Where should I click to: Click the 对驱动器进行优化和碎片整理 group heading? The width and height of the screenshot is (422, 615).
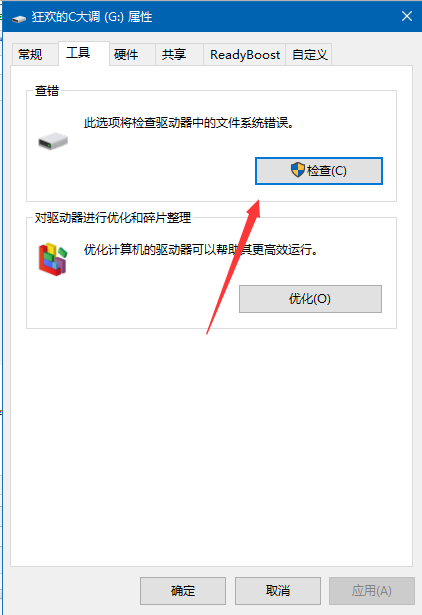[113, 218]
